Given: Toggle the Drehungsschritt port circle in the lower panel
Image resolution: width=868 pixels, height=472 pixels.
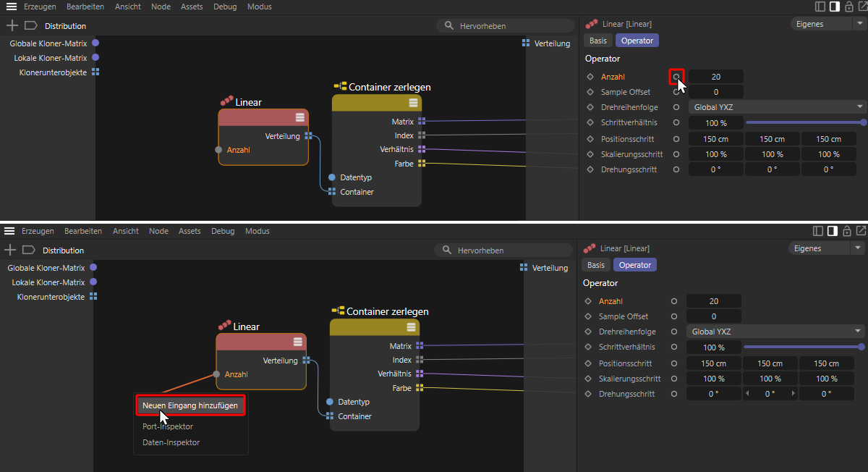Looking at the screenshot, I should tap(674, 394).
